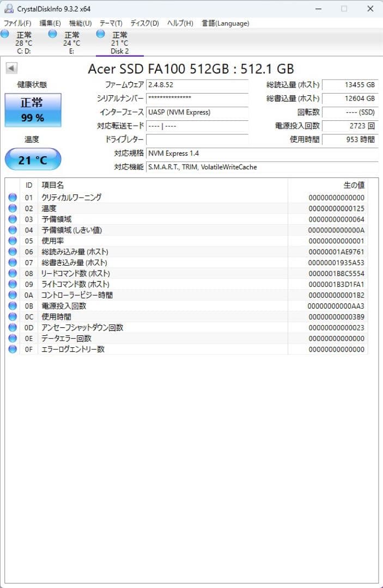Screen dimensions: 383x588
Task: Open the ディスク(D) menu
Action: [144, 23]
